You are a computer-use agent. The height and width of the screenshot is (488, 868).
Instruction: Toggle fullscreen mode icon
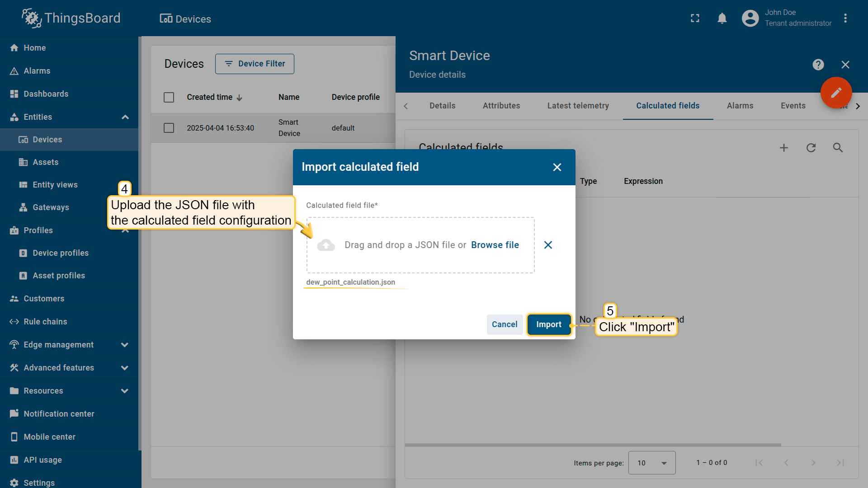pyautogui.click(x=695, y=19)
